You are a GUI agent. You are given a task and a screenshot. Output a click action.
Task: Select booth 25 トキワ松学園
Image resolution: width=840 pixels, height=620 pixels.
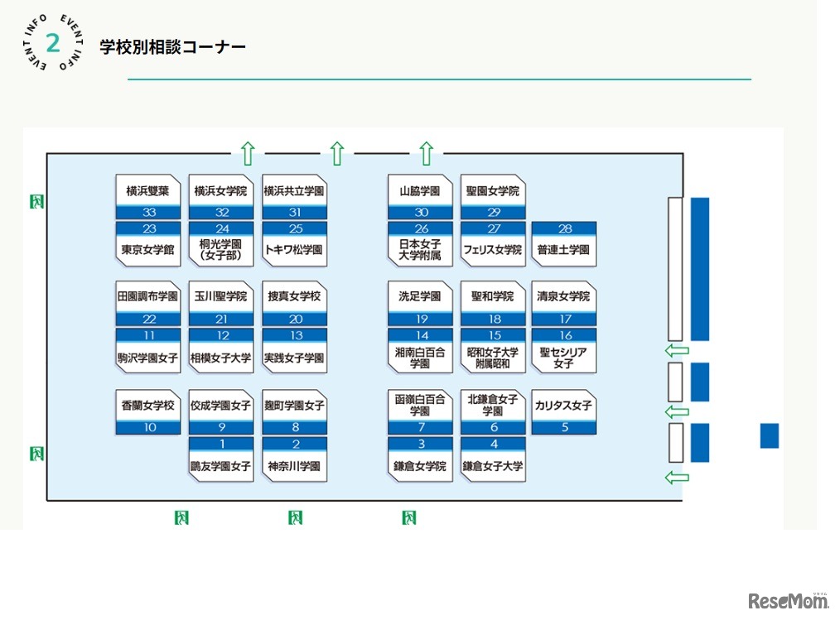coord(295,244)
